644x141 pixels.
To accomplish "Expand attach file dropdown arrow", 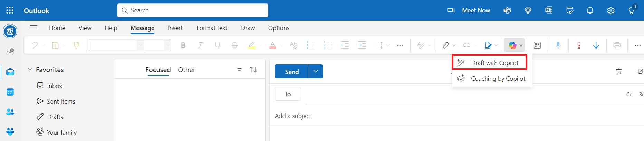I will tap(454, 45).
